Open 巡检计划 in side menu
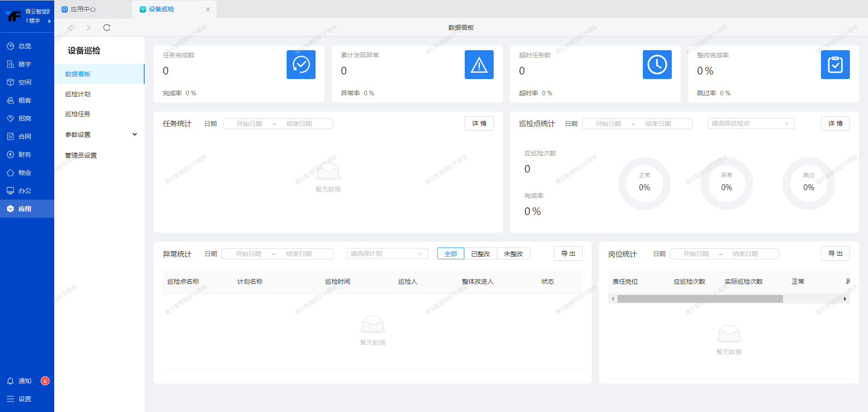This screenshot has width=868, height=412. 78,94
